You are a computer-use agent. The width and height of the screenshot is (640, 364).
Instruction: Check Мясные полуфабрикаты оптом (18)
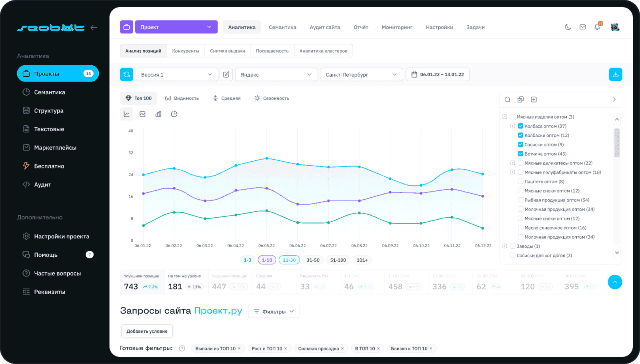520,172
